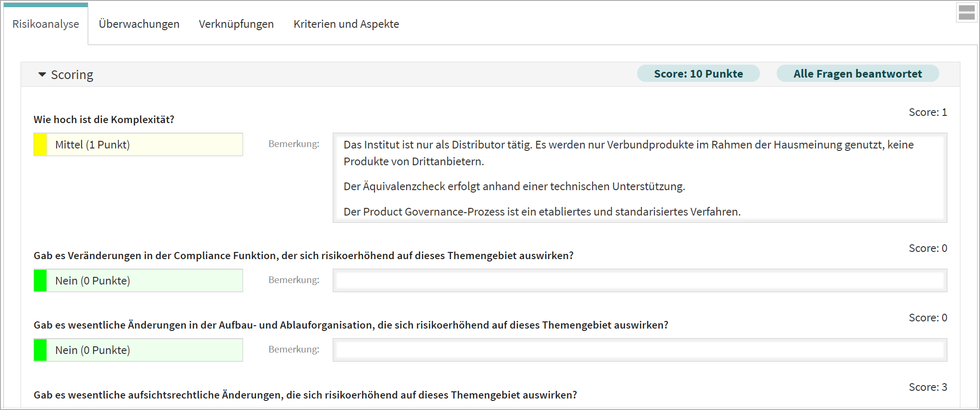Click Bemerkung field for Ablauforganisation question

point(640,350)
